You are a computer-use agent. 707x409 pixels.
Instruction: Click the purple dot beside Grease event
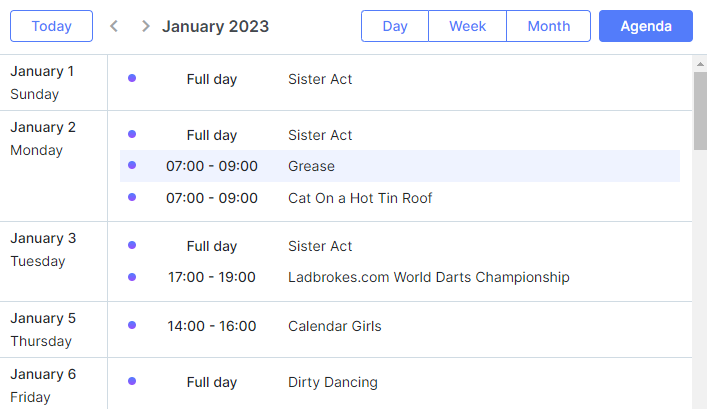(132, 165)
